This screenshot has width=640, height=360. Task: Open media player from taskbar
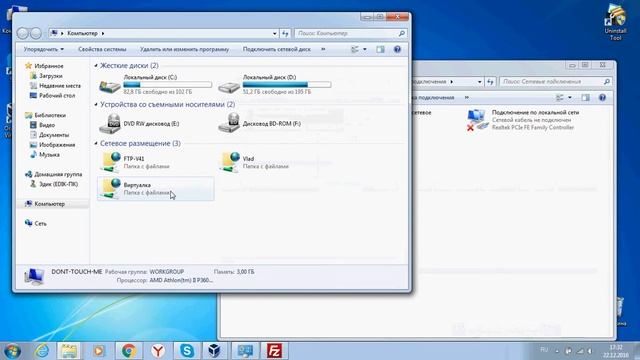(98, 351)
